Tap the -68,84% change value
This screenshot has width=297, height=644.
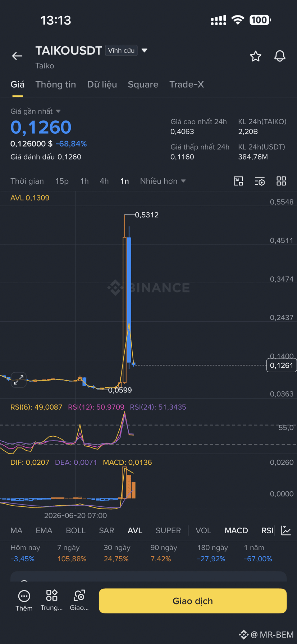coord(71,144)
